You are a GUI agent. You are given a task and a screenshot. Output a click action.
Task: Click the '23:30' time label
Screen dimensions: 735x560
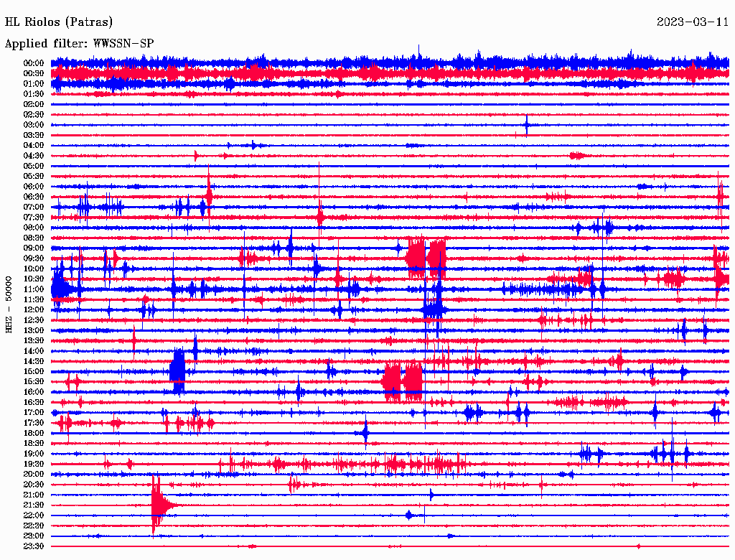[x=34, y=547]
